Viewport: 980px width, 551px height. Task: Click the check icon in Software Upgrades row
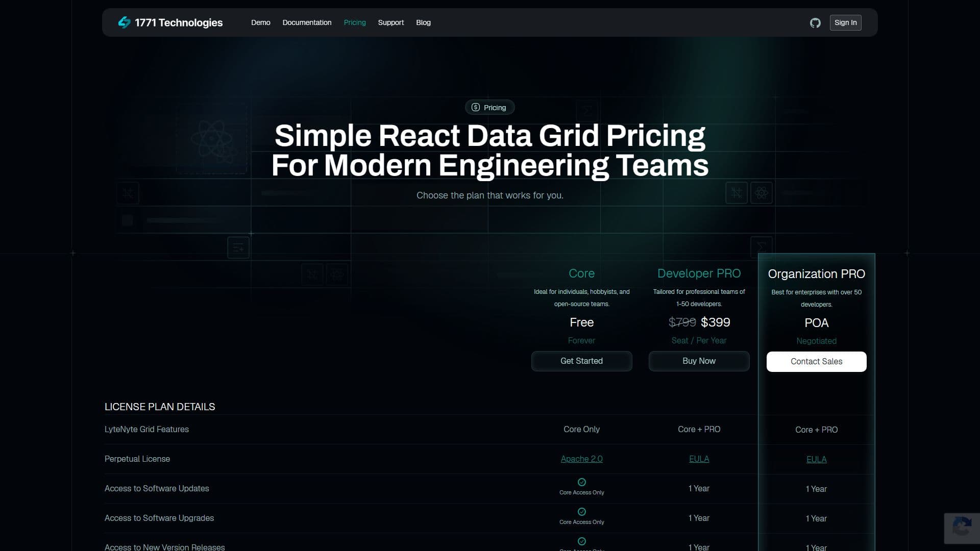coord(582,512)
